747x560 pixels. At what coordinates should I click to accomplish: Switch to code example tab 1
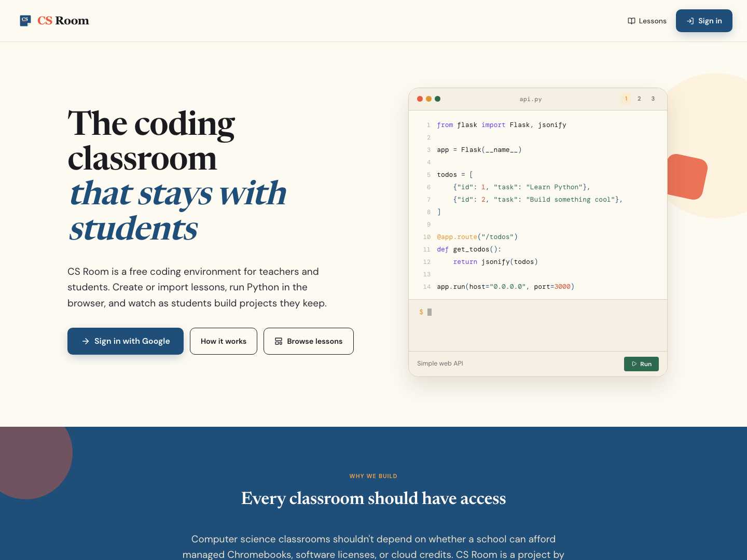pyautogui.click(x=626, y=99)
